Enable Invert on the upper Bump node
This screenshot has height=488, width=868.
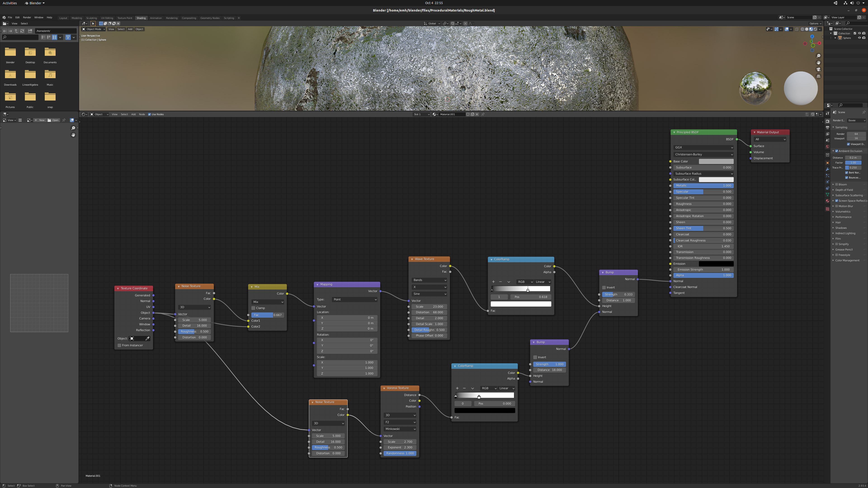click(x=604, y=288)
